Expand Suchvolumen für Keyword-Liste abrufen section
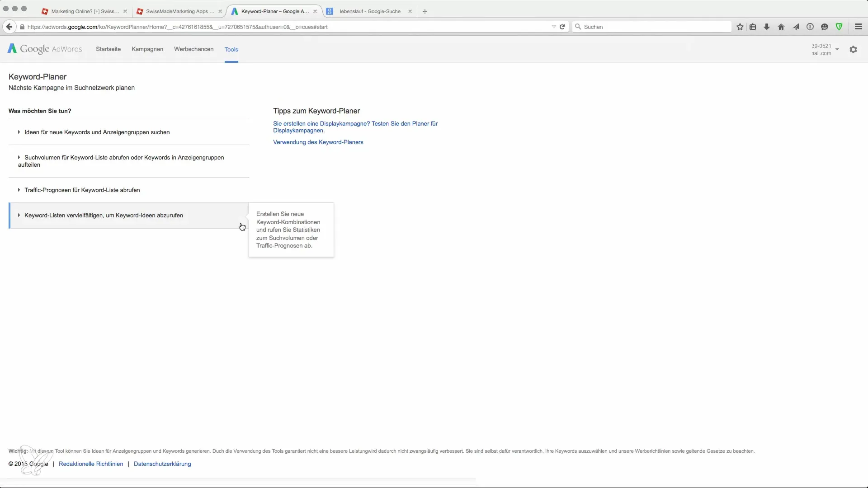 click(x=129, y=161)
